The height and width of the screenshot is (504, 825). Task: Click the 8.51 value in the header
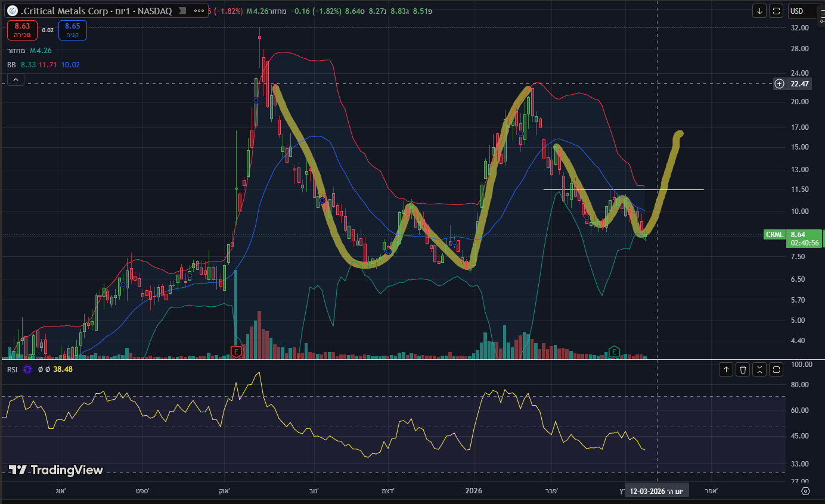[x=421, y=11]
